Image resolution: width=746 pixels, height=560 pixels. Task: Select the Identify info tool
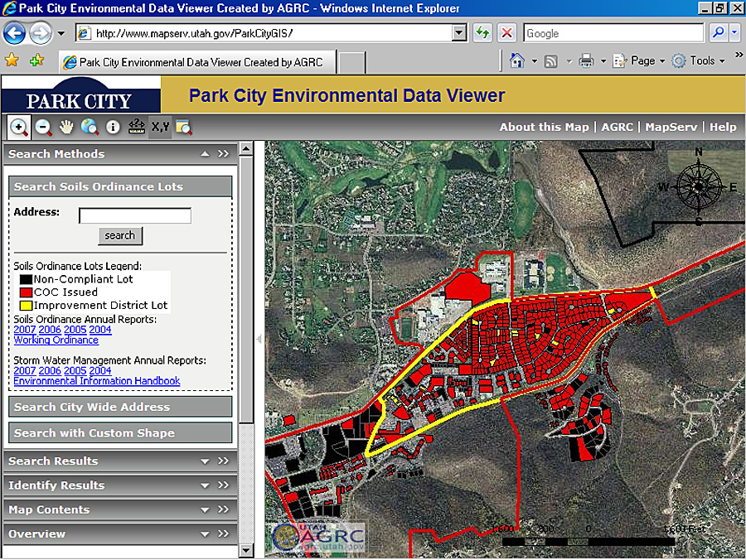click(x=113, y=127)
